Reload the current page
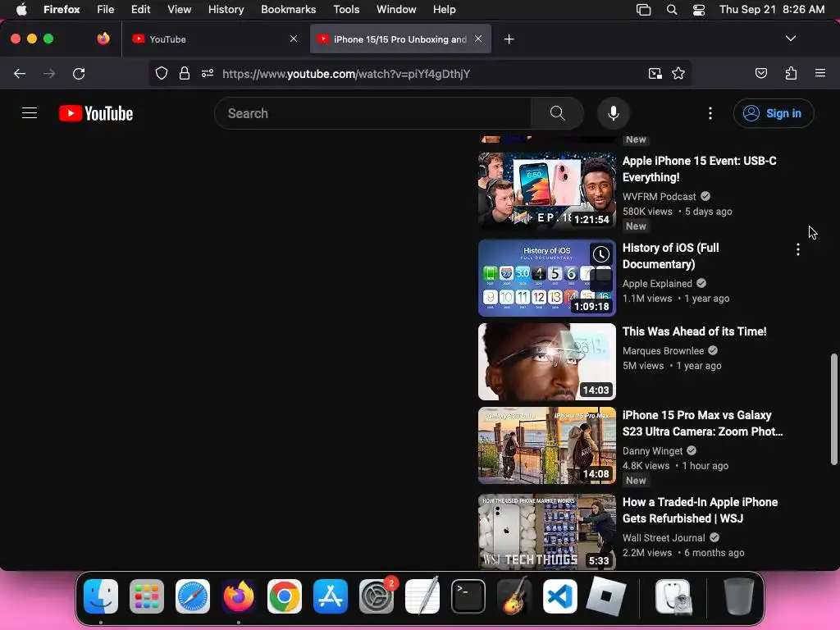Viewport: 840px width, 630px height. coord(79,73)
